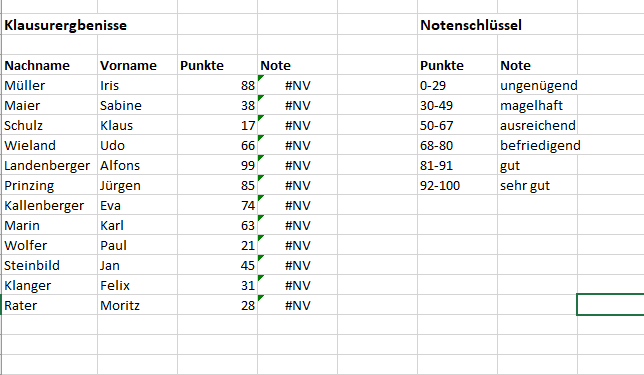Select the Klausurergebnisse heading cell

click(x=49, y=25)
